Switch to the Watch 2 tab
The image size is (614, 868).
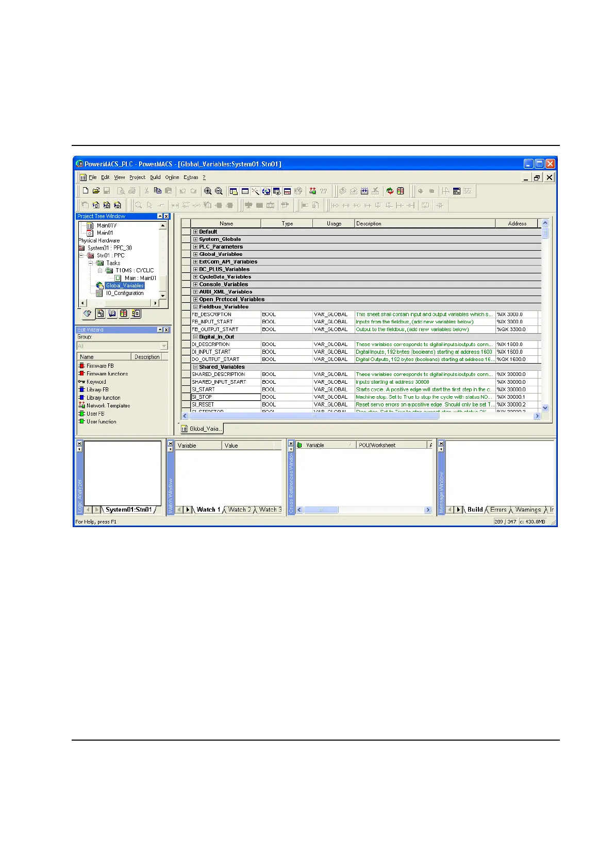[239, 510]
